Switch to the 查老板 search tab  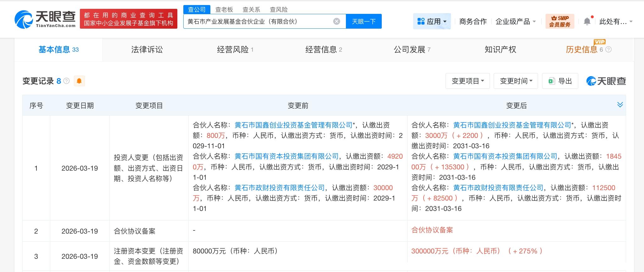point(224,9)
